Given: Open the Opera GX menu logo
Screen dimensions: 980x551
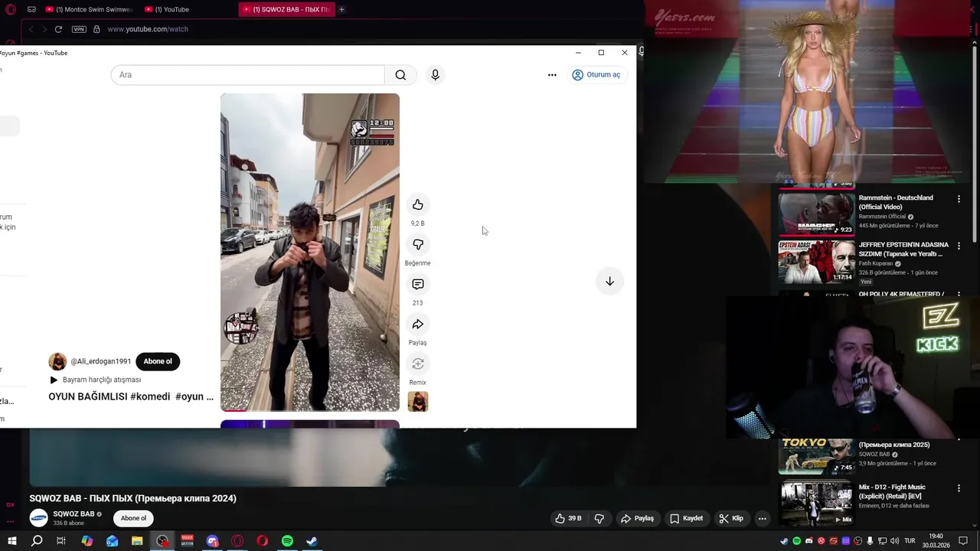Looking at the screenshot, I should pyautogui.click(x=10, y=9).
